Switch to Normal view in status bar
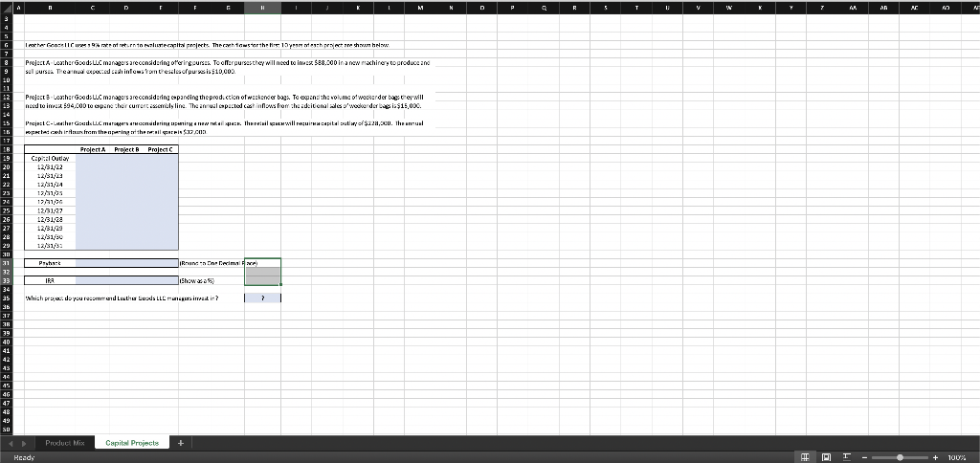Viewport: 980px width, 463px height. pos(806,457)
